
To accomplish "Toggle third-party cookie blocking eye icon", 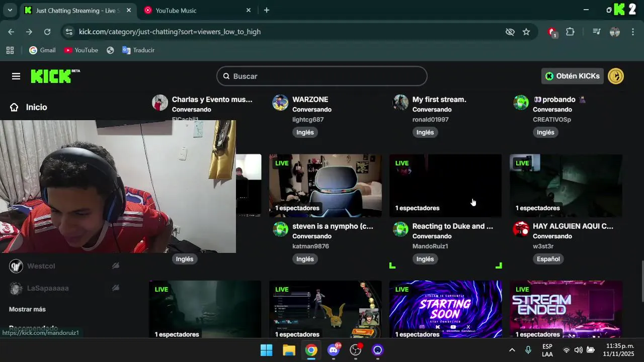I will (x=510, y=32).
